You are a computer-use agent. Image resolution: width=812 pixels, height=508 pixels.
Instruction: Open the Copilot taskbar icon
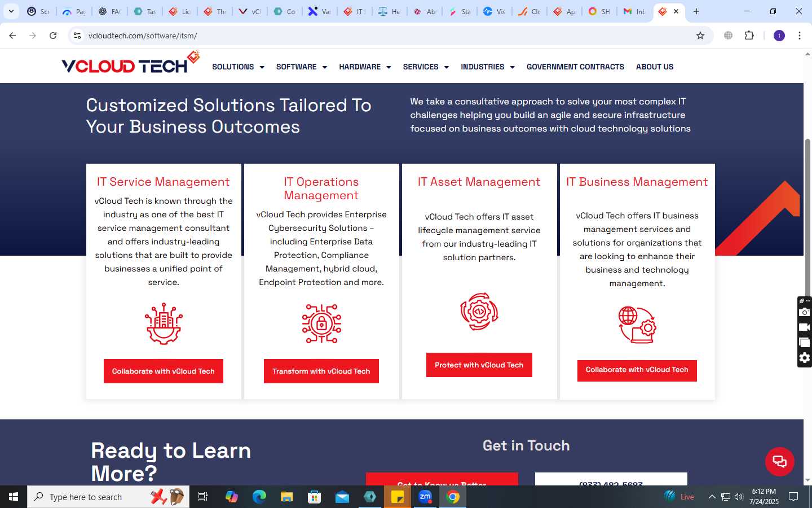pos(232,497)
